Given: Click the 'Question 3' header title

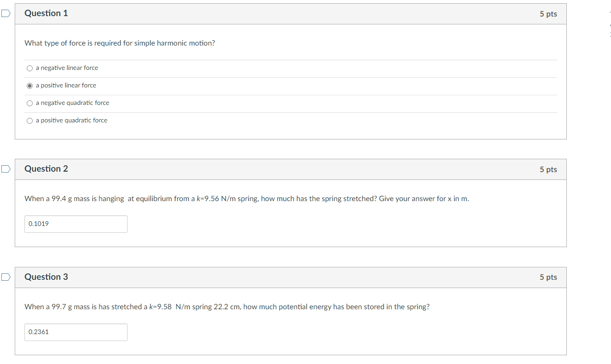Looking at the screenshot, I should (46, 277).
